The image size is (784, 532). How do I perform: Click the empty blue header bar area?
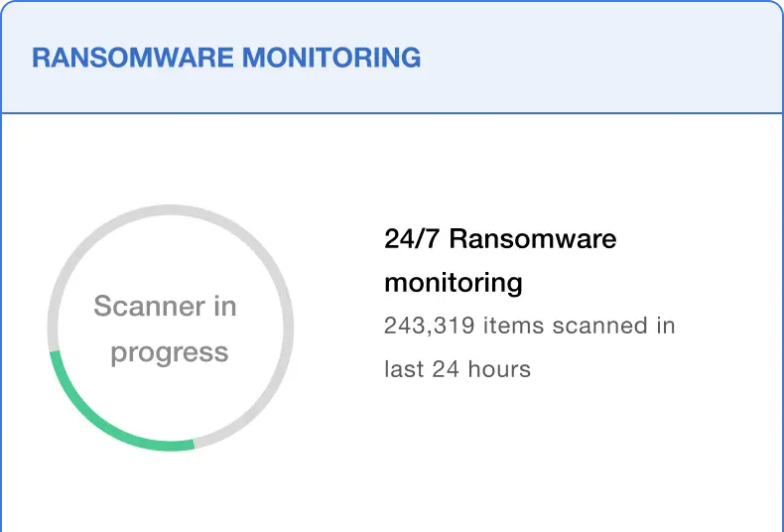click(x=595, y=58)
